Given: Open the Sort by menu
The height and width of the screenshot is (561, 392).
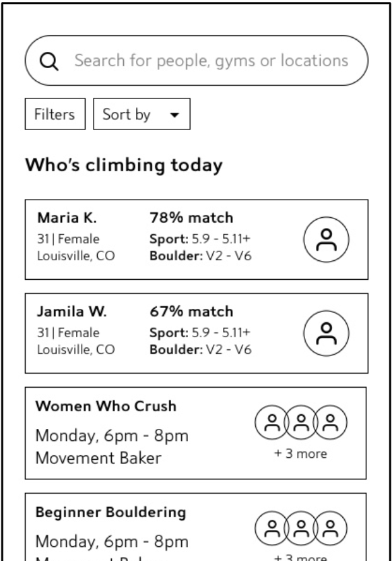Looking at the screenshot, I should [142, 114].
